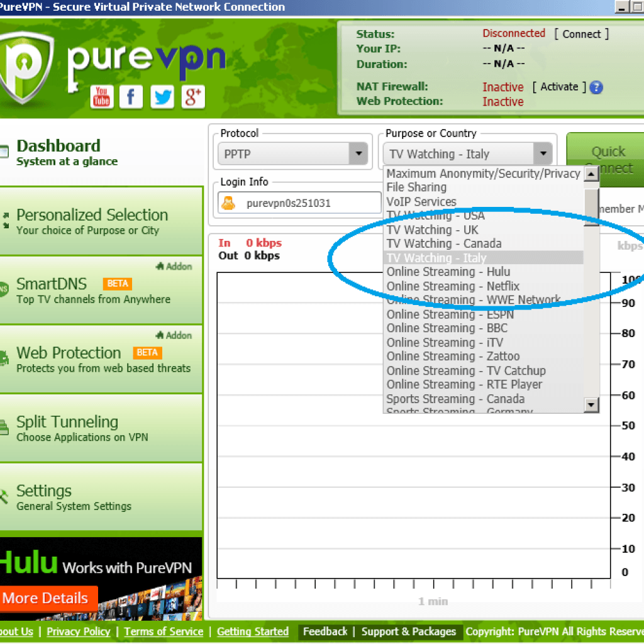Screen dimensions: 644x644
Task: Select Online Streaming - Netflix
Action: coord(483,286)
